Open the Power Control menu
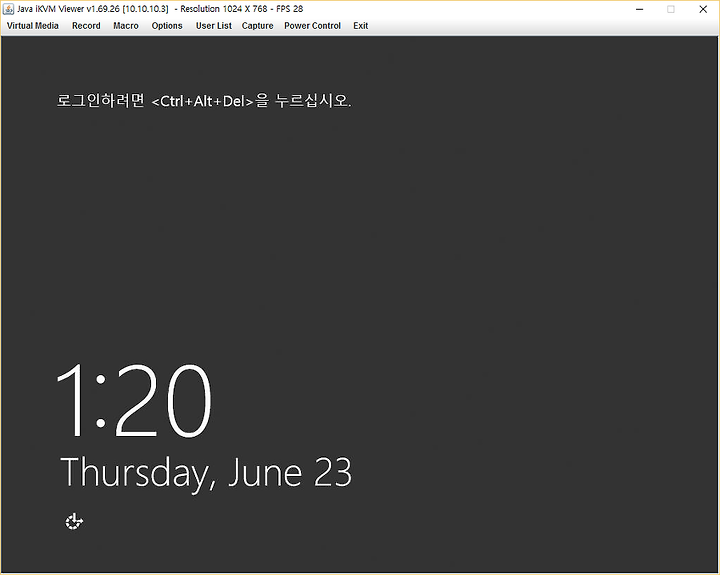720x575 pixels. 312,26
